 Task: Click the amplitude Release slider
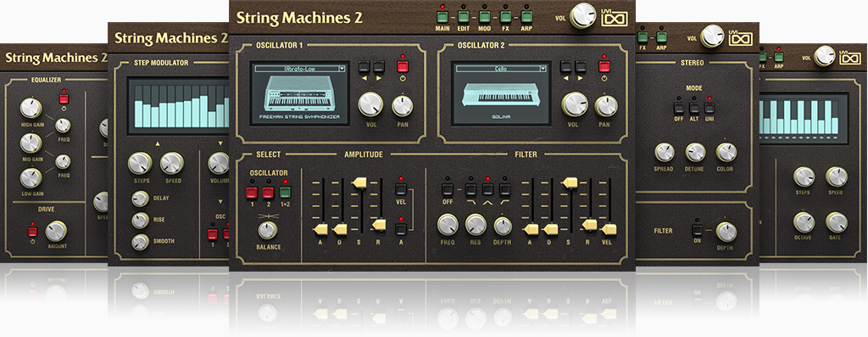pyautogui.click(x=378, y=224)
